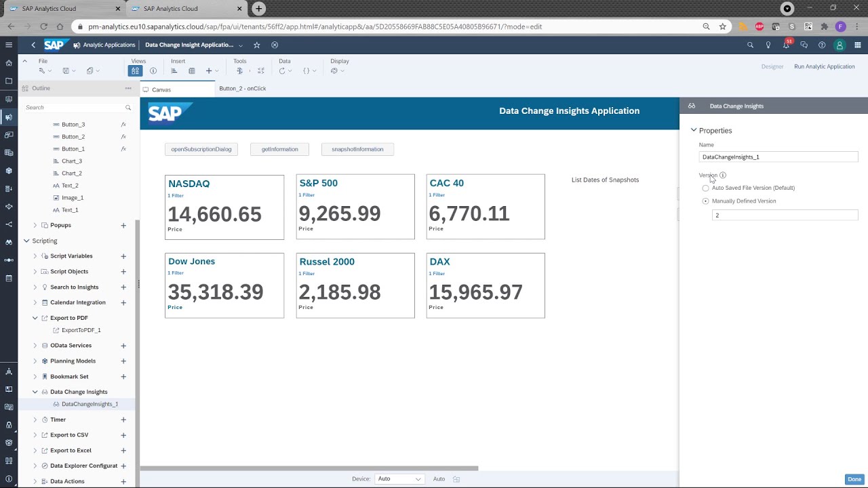Viewport: 868px width, 488px height.
Task: Open the user profile avatar
Action: (x=840, y=45)
